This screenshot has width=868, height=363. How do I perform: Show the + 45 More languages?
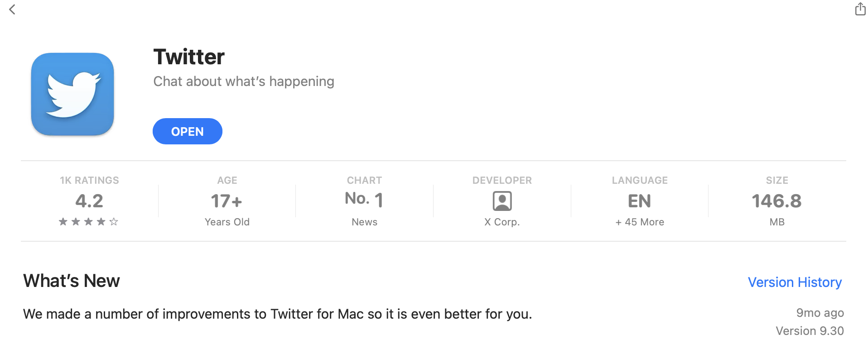coord(640,222)
